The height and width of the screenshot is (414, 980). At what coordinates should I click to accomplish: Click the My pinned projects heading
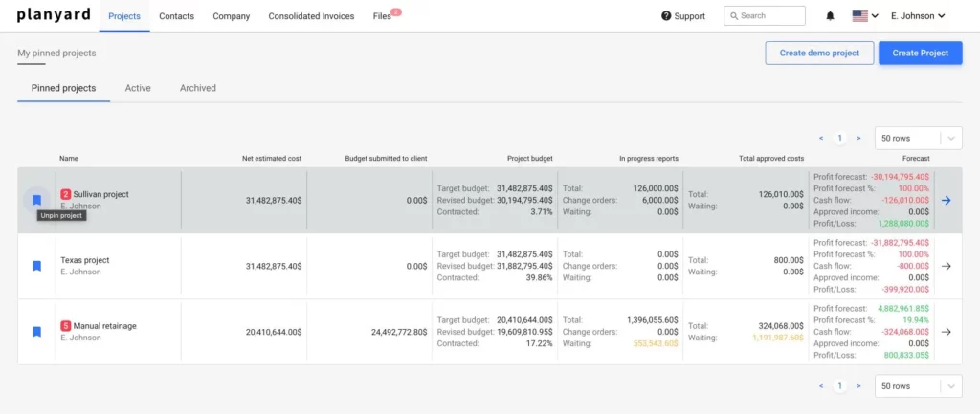coord(56,54)
